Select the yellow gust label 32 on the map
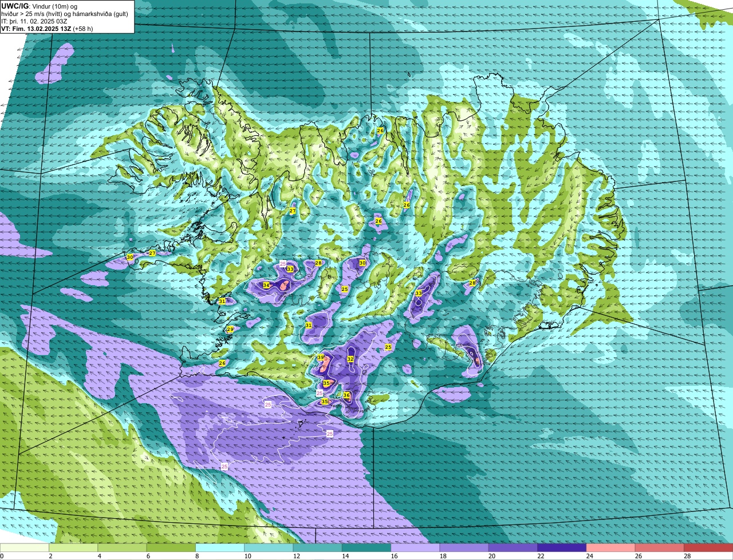Image resolution: width=733 pixels, height=560 pixels. click(350, 359)
